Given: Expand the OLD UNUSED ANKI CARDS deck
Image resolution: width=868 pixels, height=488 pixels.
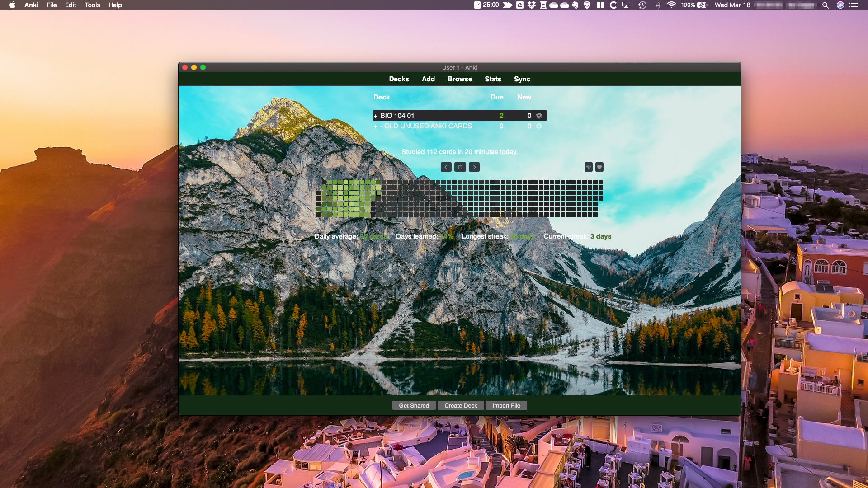Looking at the screenshot, I should pos(375,127).
